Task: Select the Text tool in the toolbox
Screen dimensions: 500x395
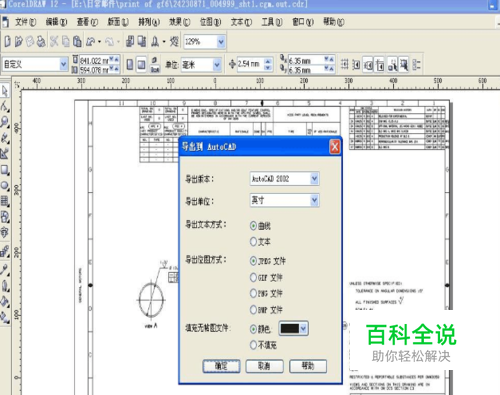Action: [5, 232]
